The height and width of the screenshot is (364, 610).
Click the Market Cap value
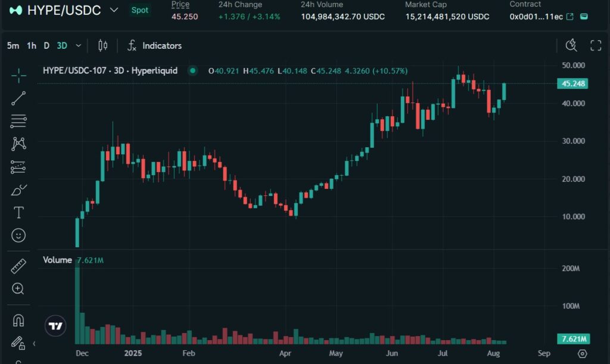pos(447,17)
